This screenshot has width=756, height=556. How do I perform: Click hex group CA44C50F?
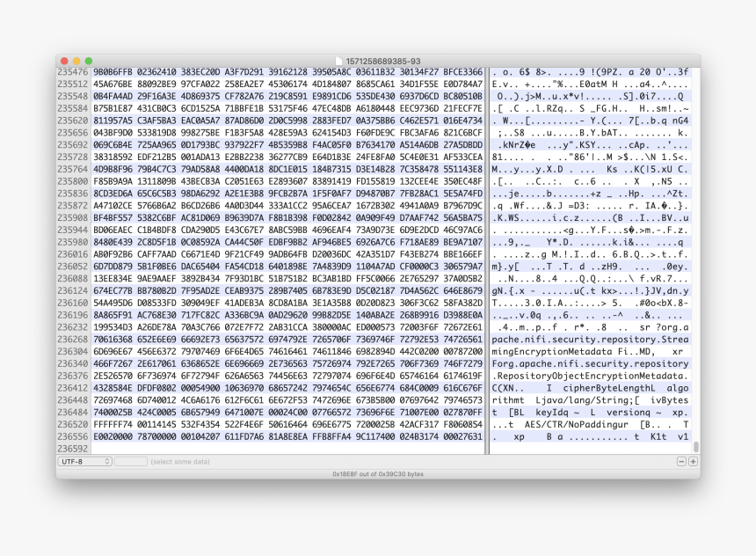[x=244, y=242]
